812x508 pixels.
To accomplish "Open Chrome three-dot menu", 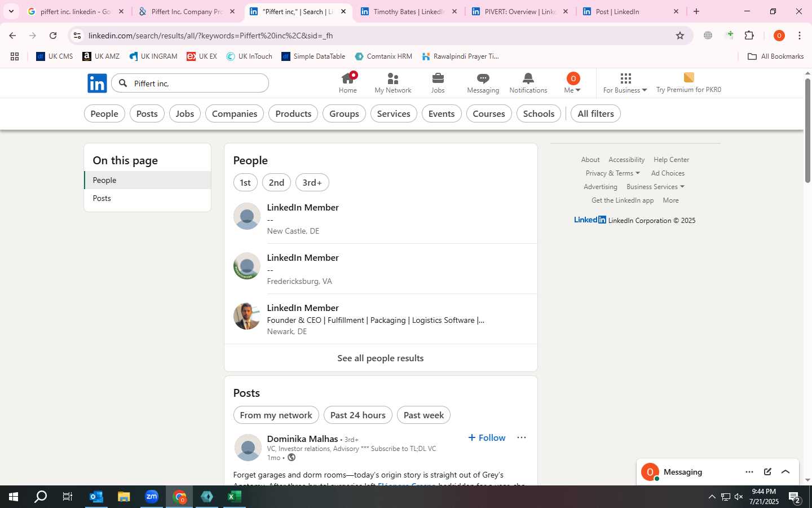I will coord(800,36).
